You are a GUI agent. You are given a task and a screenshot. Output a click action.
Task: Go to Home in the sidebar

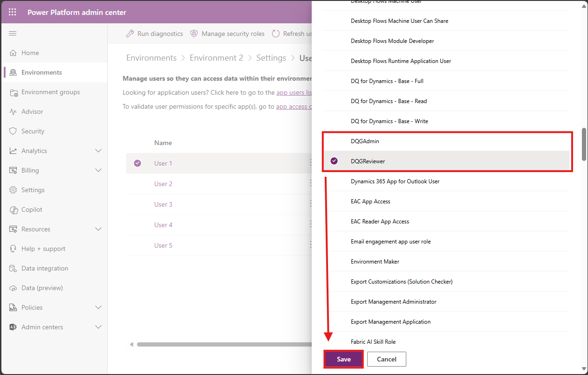point(55,53)
